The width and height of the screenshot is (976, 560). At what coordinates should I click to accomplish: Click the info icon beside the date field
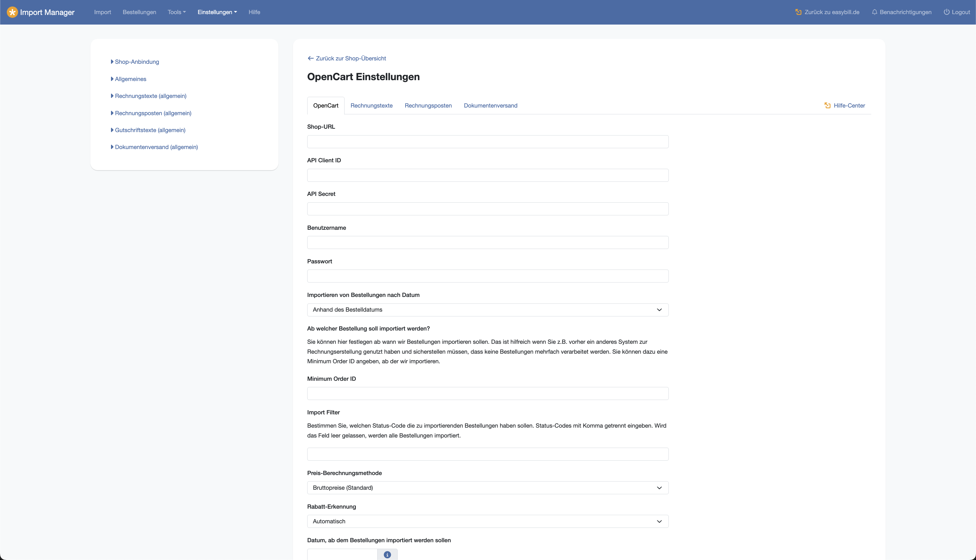[x=387, y=555]
